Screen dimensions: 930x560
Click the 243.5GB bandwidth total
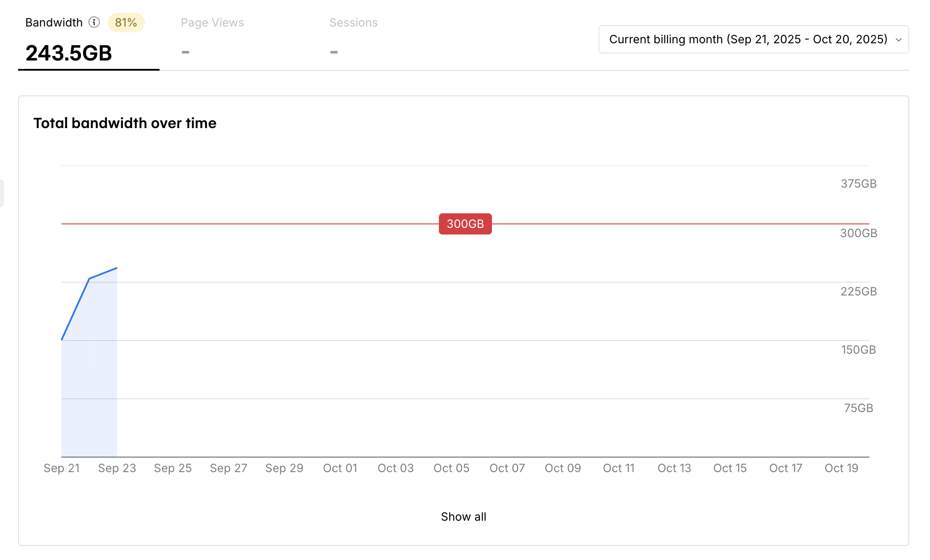point(69,53)
